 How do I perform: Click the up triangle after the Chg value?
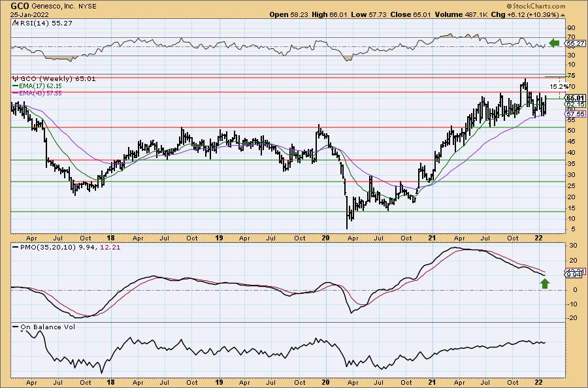(563, 15)
